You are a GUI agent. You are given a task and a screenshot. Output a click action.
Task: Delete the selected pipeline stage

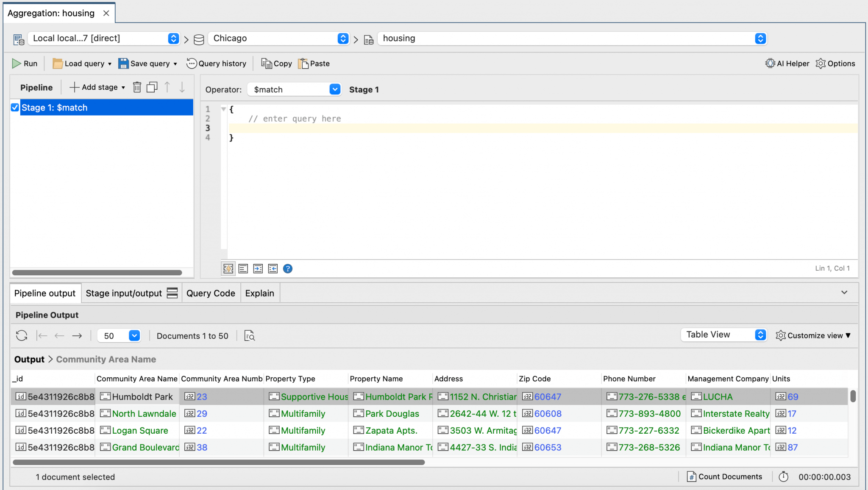click(x=137, y=87)
